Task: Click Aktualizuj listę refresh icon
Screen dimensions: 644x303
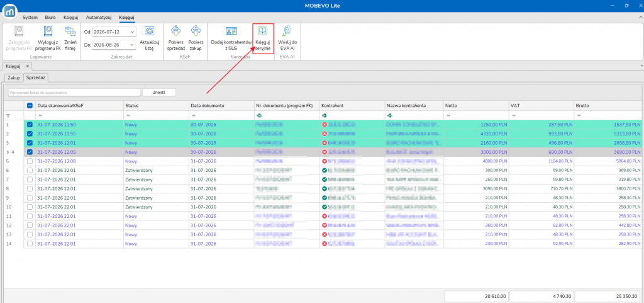Action: [x=149, y=31]
